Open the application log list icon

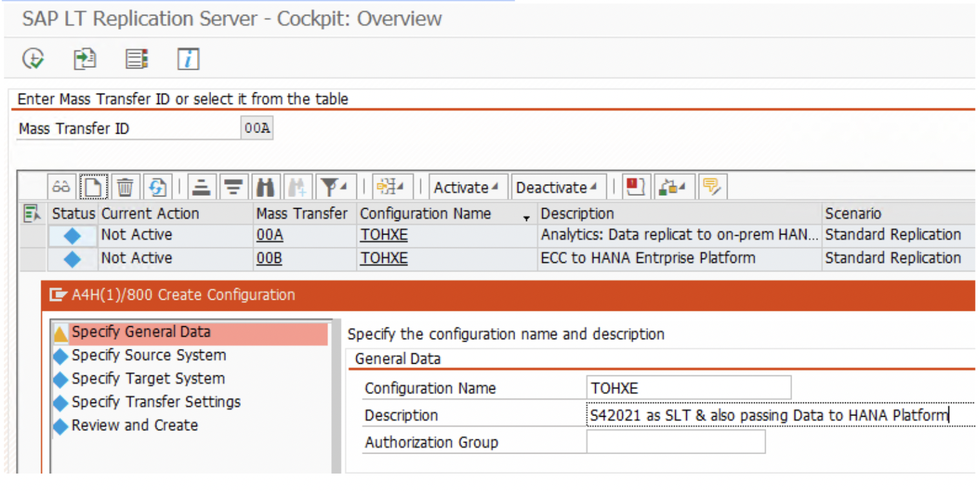tap(136, 59)
